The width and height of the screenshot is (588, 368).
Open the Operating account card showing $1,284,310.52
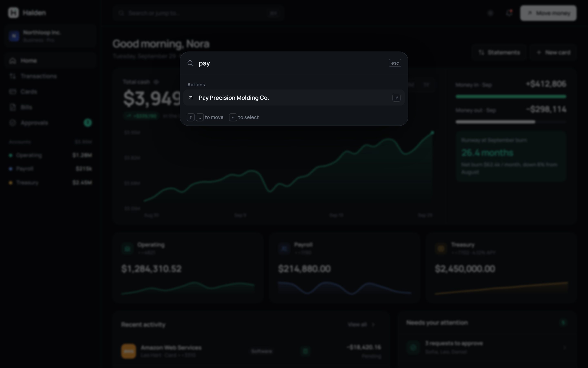point(188,267)
